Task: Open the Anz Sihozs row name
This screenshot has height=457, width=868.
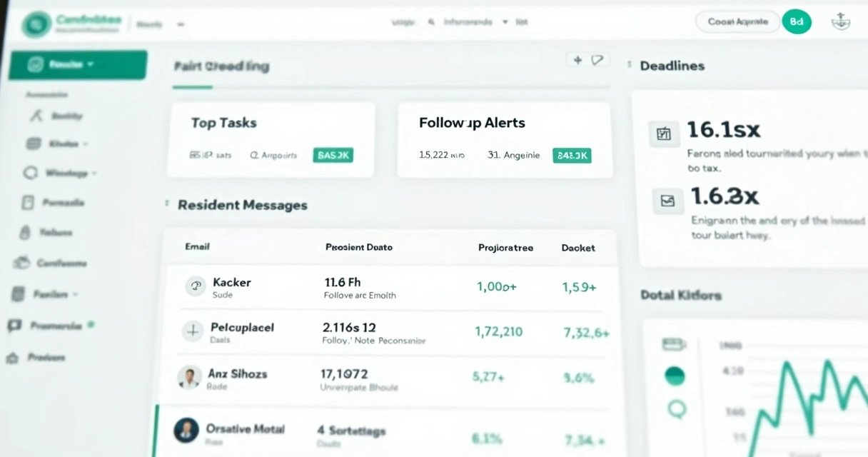Action: 239,373
